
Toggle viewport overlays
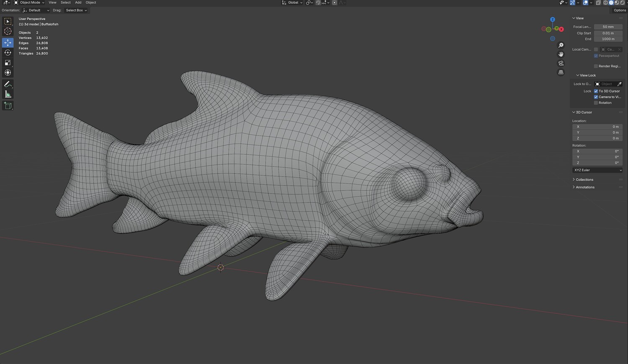coord(586,3)
